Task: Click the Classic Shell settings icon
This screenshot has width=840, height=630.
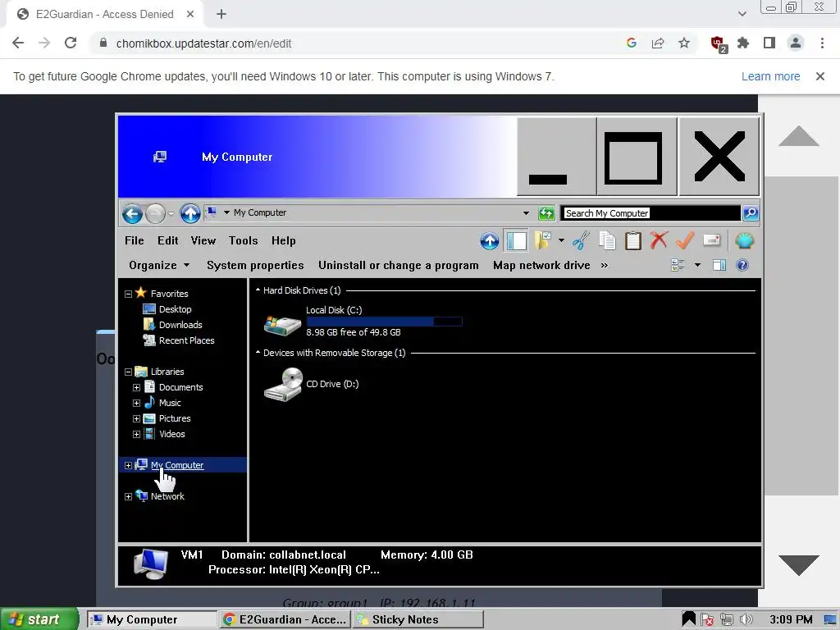Action: pyautogui.click(x=744, y=240)
